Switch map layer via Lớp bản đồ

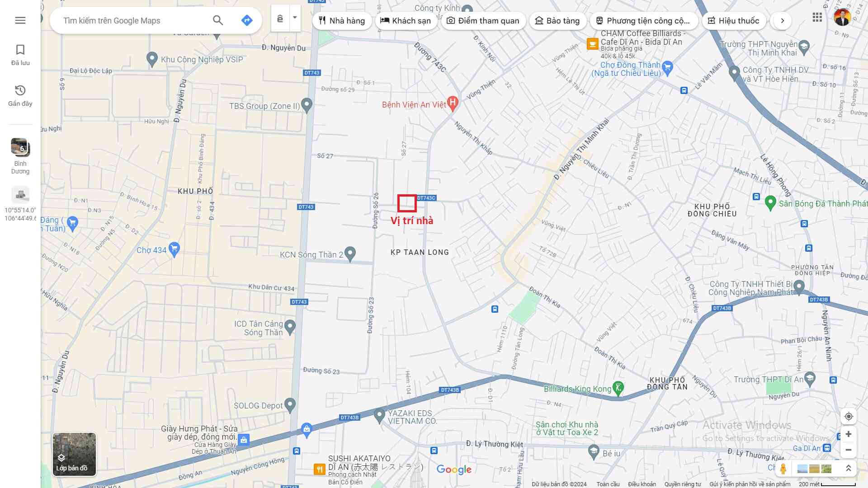click(74, 454)
